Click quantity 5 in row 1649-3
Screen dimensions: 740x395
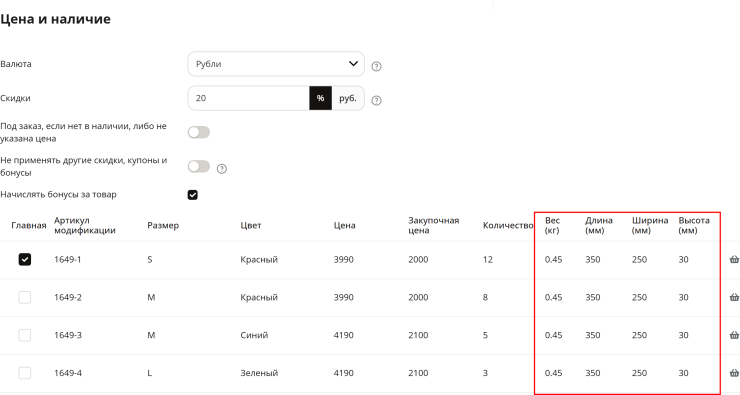coord(485,335)
